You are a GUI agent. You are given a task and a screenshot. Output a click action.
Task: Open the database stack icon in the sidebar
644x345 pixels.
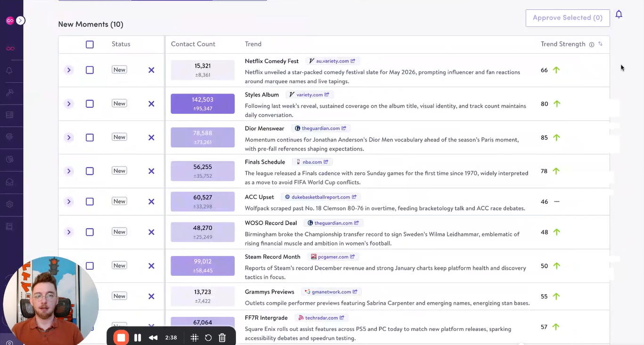coord(9,115)
